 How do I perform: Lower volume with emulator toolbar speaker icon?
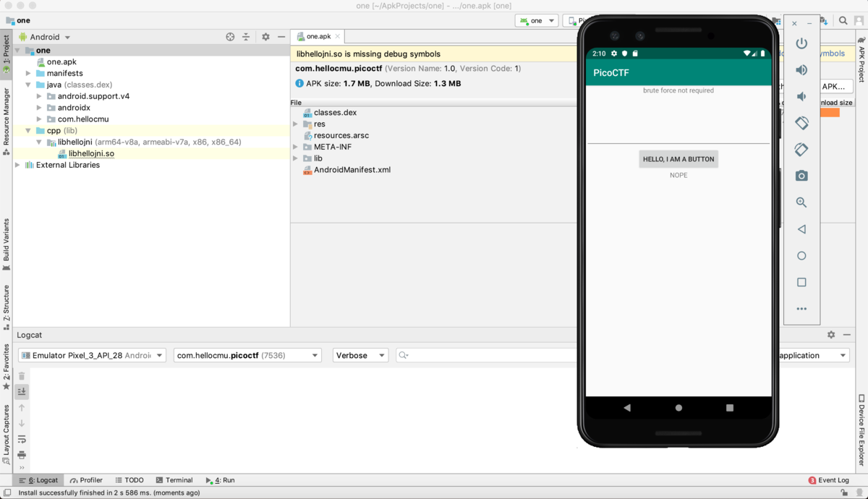pyautogui.click(x=801, y=97)
